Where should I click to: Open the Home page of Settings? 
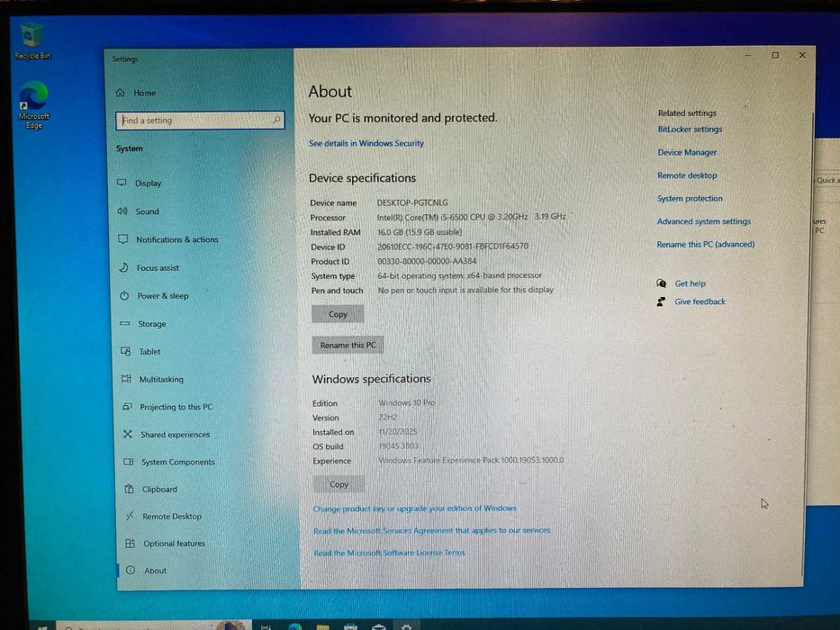pos(137,93)
